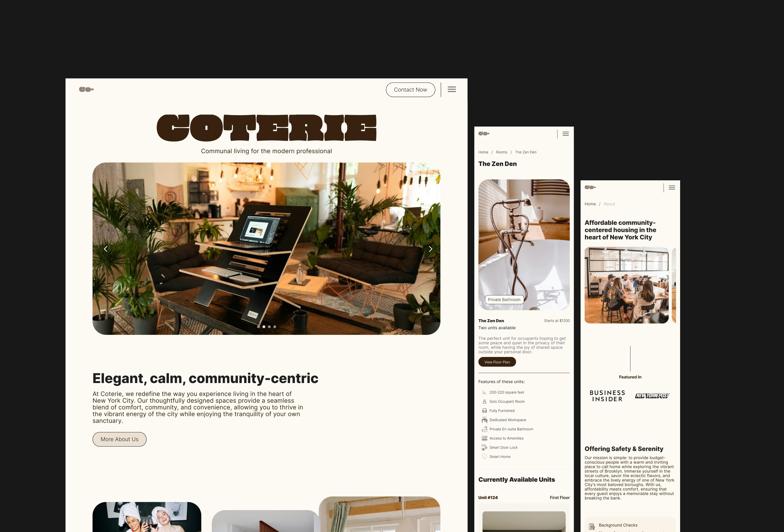The image size is (784, 532).
Task: Click the More About Us button
Action: pyautogui.click(x=119, y=439)
